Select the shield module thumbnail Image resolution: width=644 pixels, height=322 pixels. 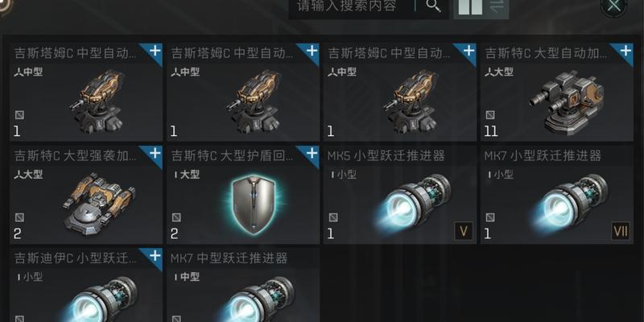pyautogui.click(x=253, y=205)
